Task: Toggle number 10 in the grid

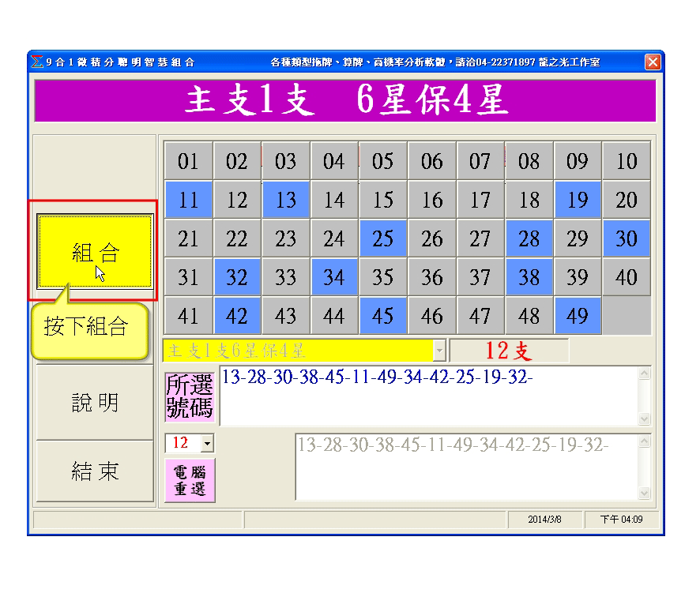Action: click(x=627, y=161)
